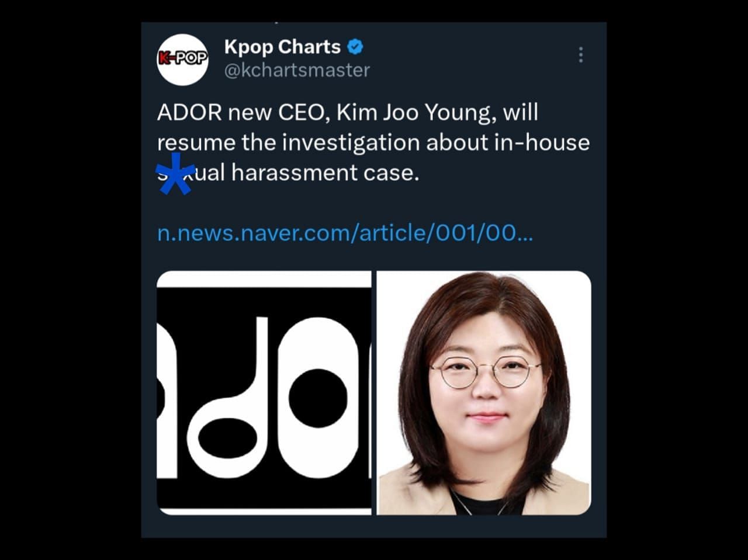
Task: Click the blue asterisk censor mark
Action: 176,173
